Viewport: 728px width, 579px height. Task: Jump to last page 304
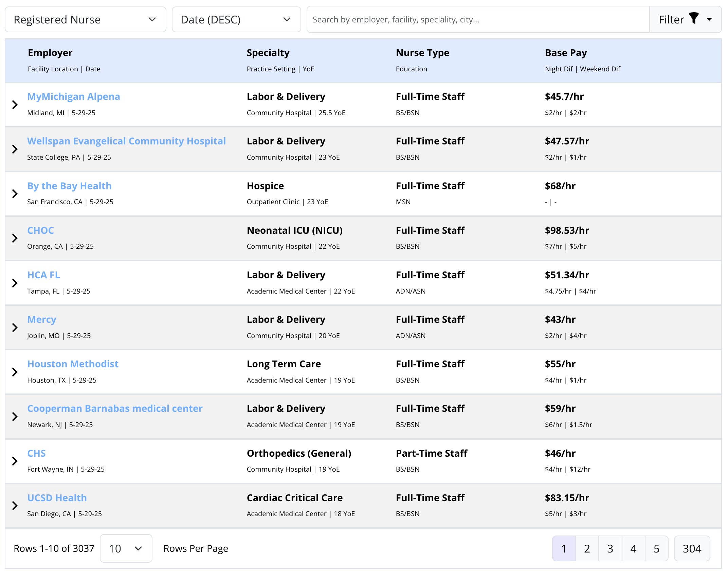692,548
